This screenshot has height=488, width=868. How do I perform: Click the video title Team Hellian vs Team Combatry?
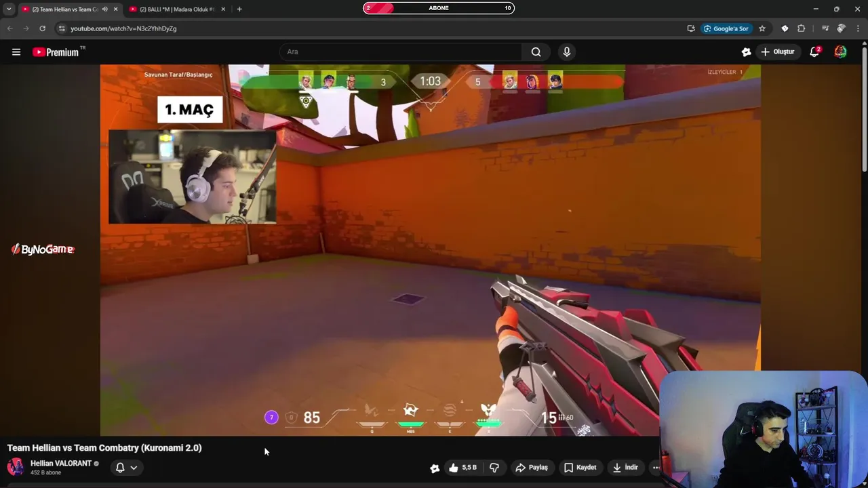click(x=104, y=448)
